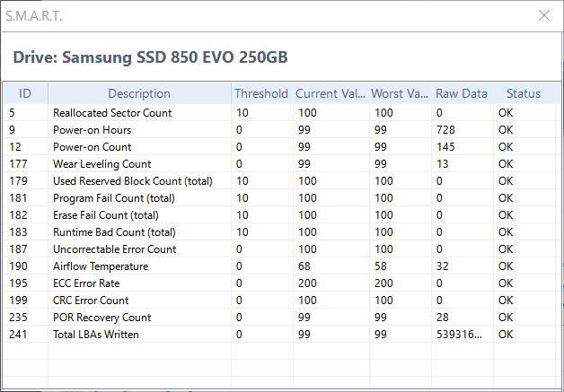Click the Threshold column header
This screenshot has height=392, width=564.
261,93
